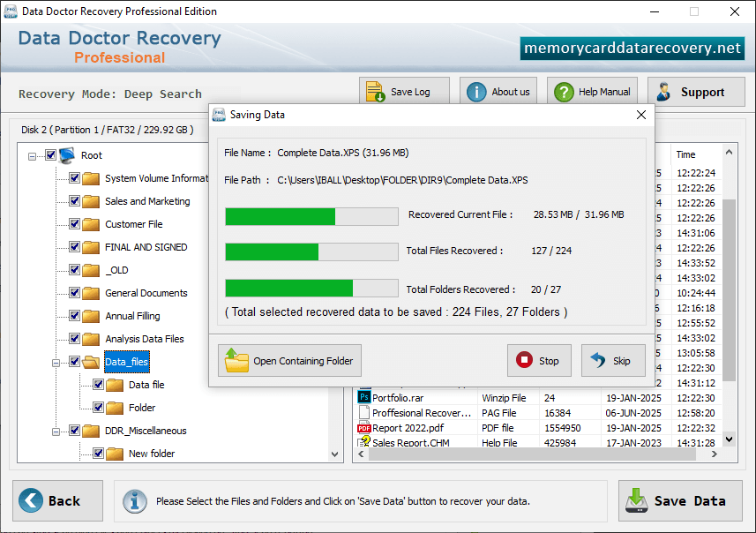
Task: Click the Save Data drive icon
Action: pyautogui.click(x=636, y=500)
